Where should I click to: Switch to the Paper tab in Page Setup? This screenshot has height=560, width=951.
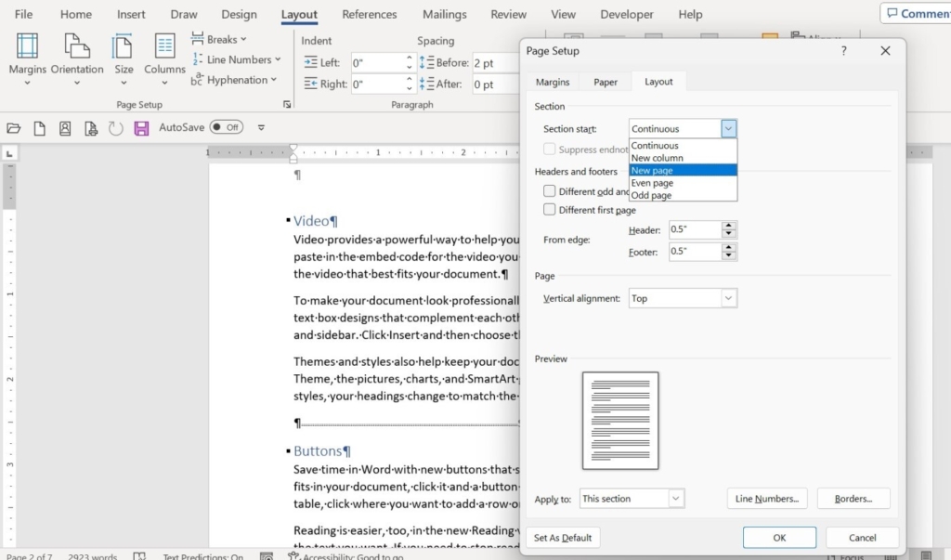tap(605, 82)
